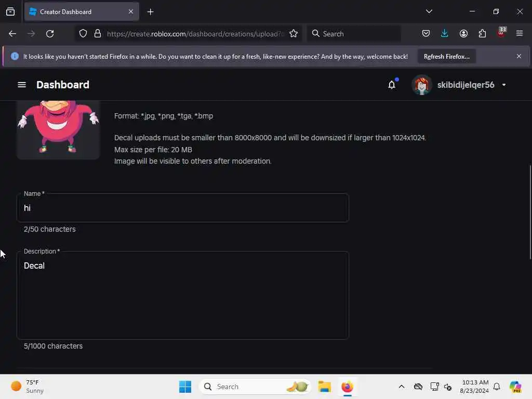Screen dimensions: 532x399
Task: Click the text about visibility after moderation
Action: coord(193,161)
